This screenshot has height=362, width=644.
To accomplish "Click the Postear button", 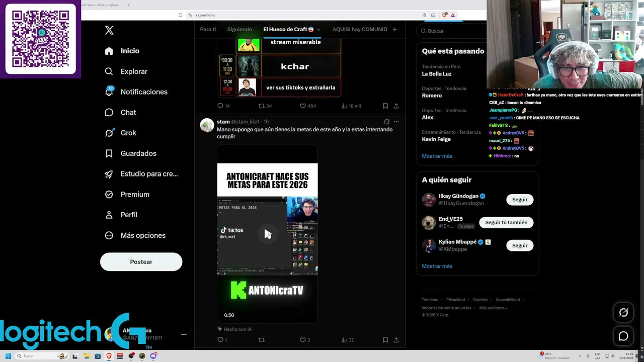I will pos(141,262).
